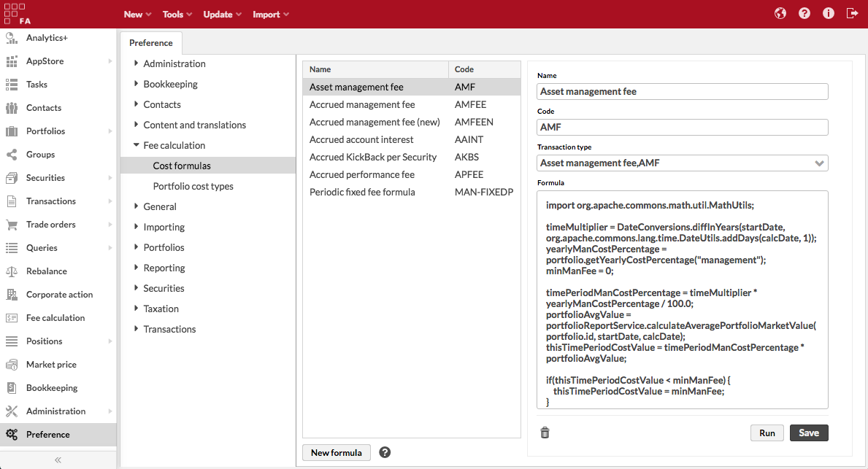
Task: Click the Securities icon in sidebar
Action: 12,178
